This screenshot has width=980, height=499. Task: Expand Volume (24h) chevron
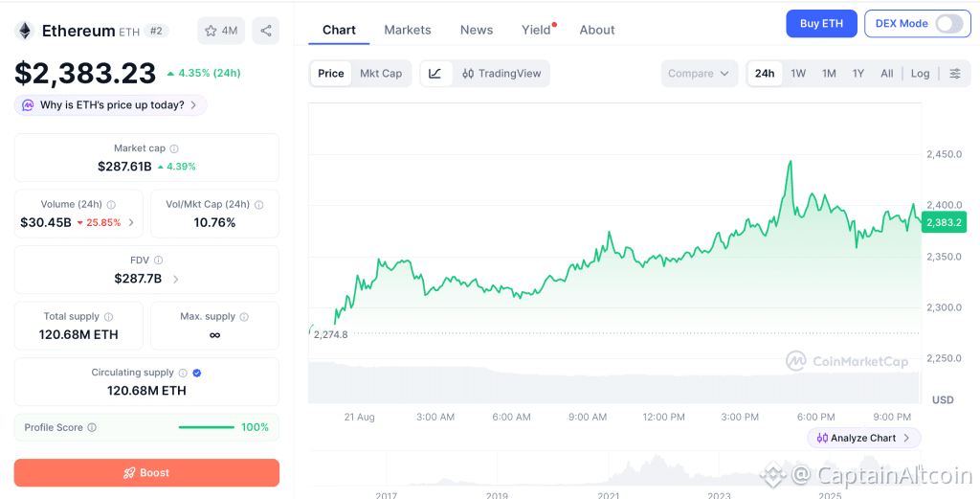click(130, 222)
